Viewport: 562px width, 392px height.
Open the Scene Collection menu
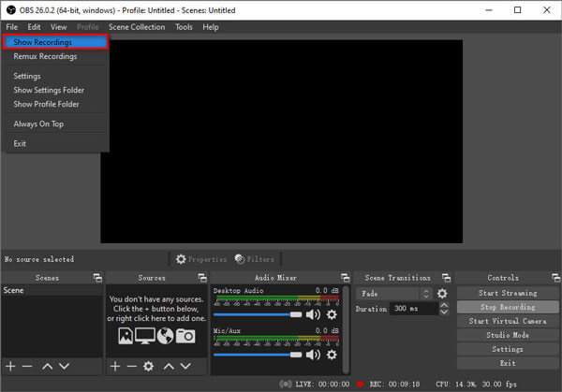pos(137,27)
